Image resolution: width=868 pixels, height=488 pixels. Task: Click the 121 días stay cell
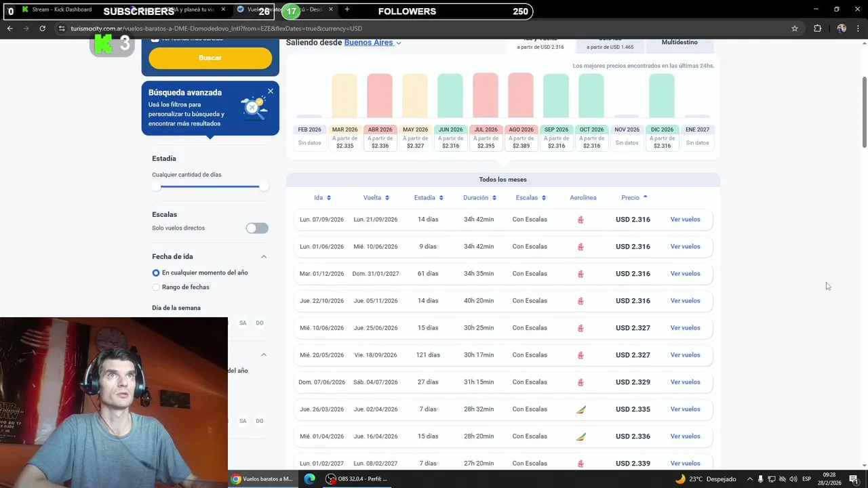(x=428, y=355)
